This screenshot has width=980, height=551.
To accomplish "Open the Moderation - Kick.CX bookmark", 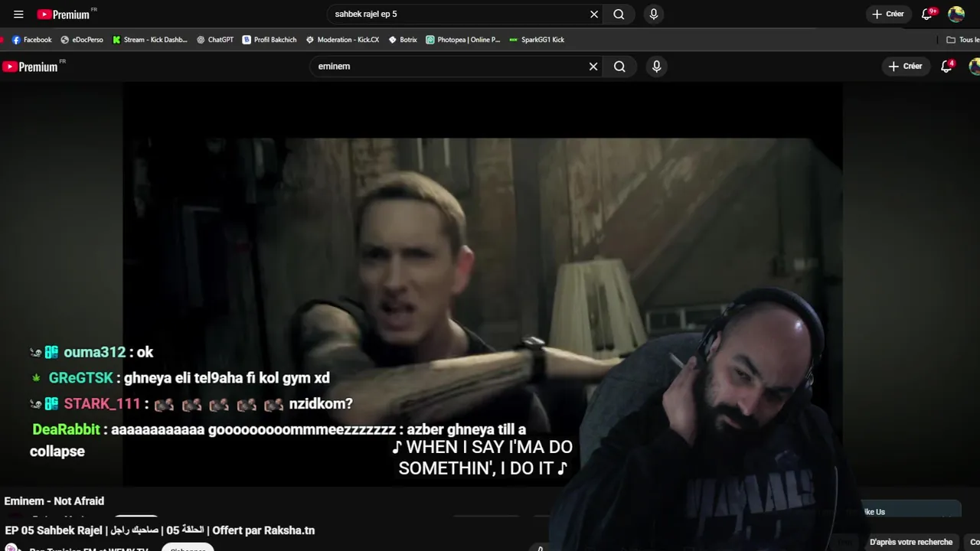I will click(342, 40).
